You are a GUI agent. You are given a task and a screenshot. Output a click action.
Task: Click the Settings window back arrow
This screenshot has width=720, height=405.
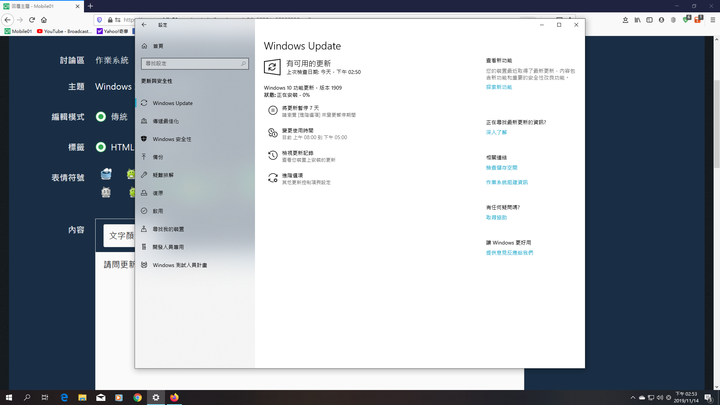click(x=144, y=25)
